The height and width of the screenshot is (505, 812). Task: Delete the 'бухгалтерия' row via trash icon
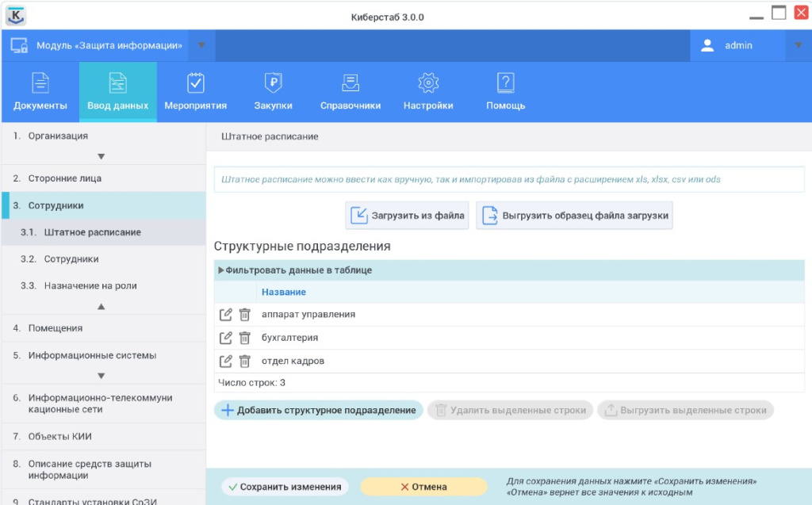point(245,338)
